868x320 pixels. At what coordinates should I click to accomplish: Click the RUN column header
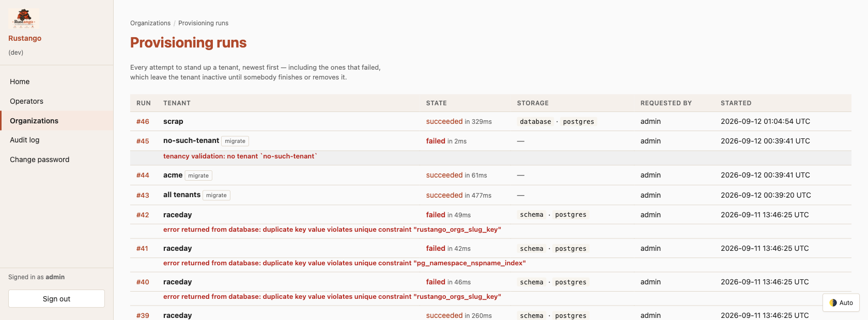tap(144, 103)
